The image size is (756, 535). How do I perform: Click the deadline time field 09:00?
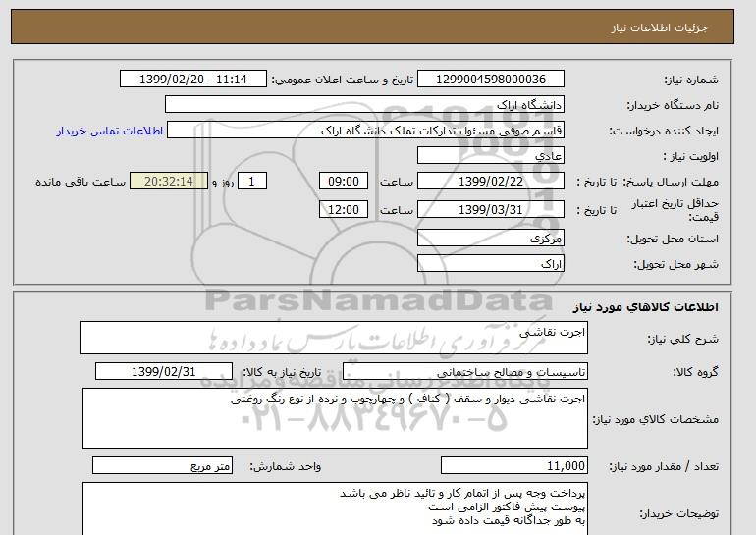[344, 182]
